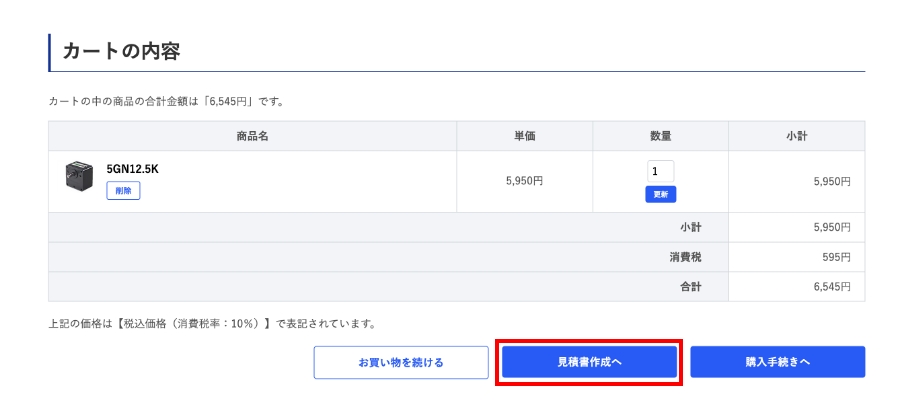904x417 pixels.
Task: Click the 小計 column header
Action: pos(797,136)
